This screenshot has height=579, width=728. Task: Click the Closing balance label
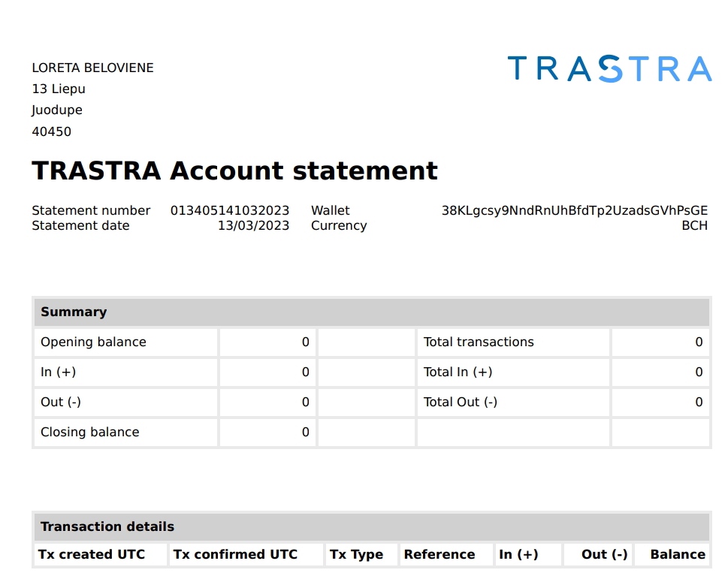(89, 432)
